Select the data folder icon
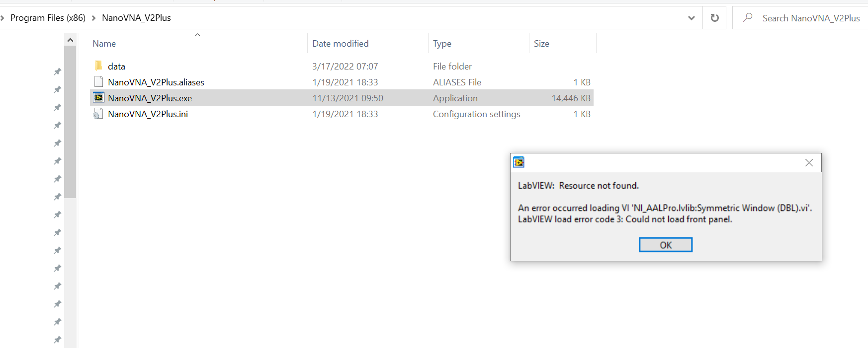Image resolution: width=868 pixels, height=348 pixels. point(98,66)
